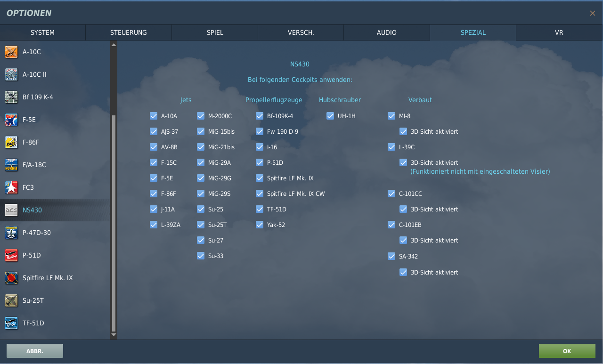Select the FC3 text in the sidebar

[28, 187]
